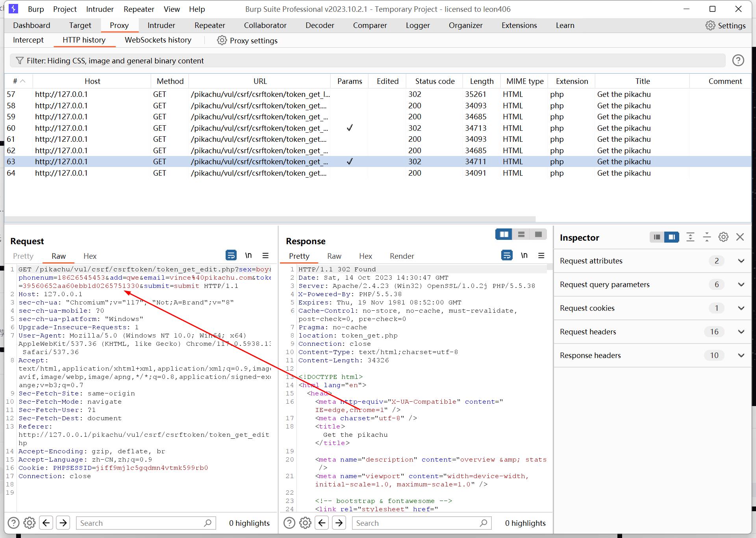
Task: Go to previous Request match arrow
Action: pos(46,523)
